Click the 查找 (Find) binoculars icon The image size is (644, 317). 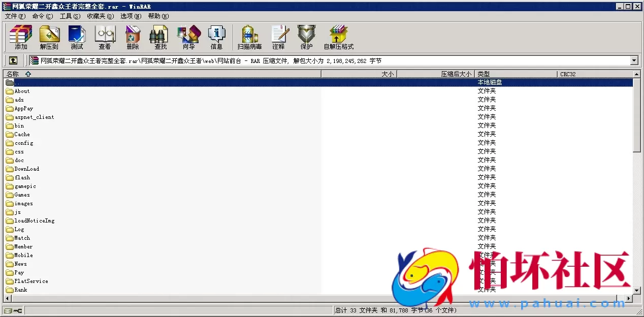click(159, 37)
